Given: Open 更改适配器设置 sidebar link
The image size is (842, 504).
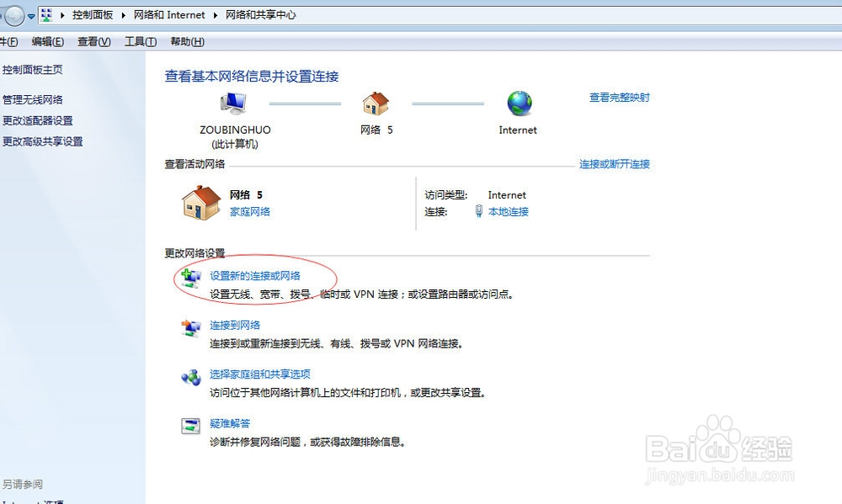Looking at the screenshot, I should tap(38, 121).
